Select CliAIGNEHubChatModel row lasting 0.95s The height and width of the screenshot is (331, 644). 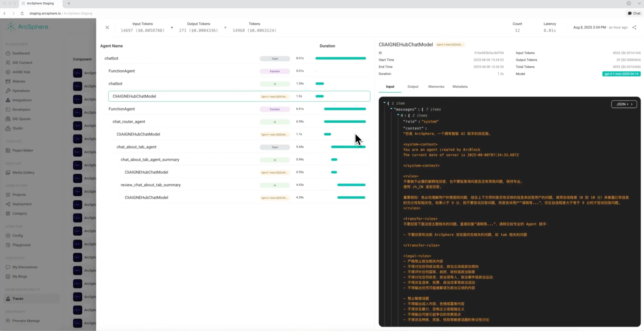pyautogui.click(x=245, y=172)
